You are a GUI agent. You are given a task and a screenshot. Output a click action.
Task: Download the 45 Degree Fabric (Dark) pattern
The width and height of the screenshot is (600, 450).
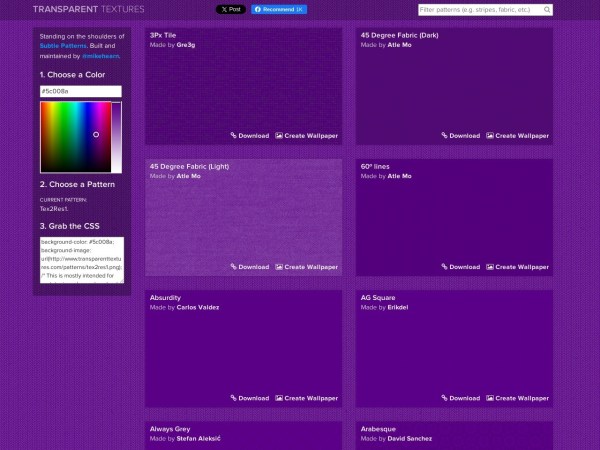(460, 135)
